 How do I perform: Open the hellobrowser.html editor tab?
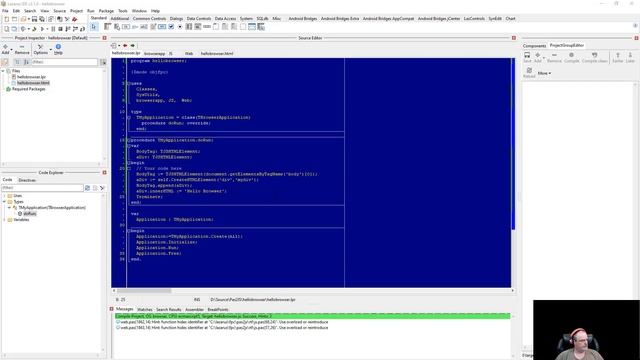pos(217,53)
